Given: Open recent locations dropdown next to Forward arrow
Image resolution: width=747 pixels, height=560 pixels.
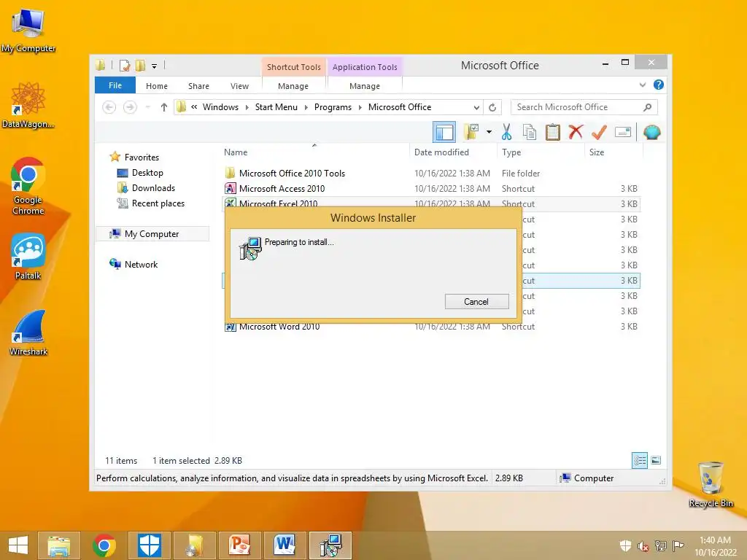Looking at the screenshot, I should click(x=147, y=107).
